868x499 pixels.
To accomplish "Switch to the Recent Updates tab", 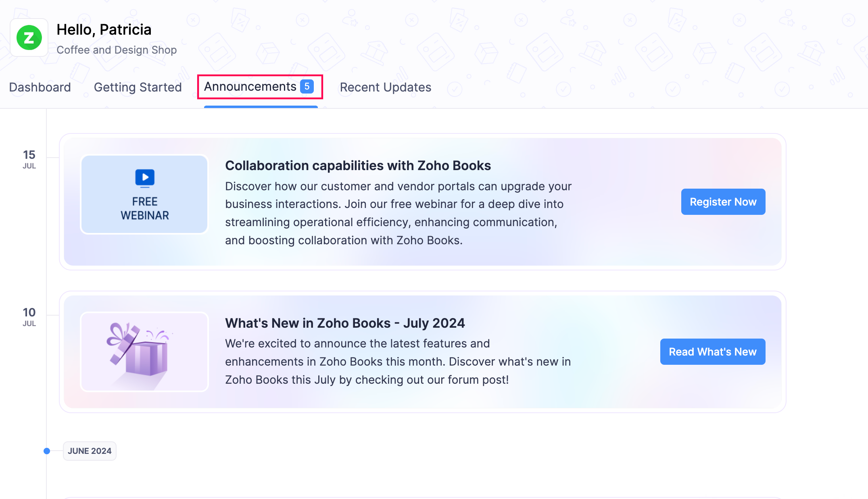I will [x=385, y=87].
